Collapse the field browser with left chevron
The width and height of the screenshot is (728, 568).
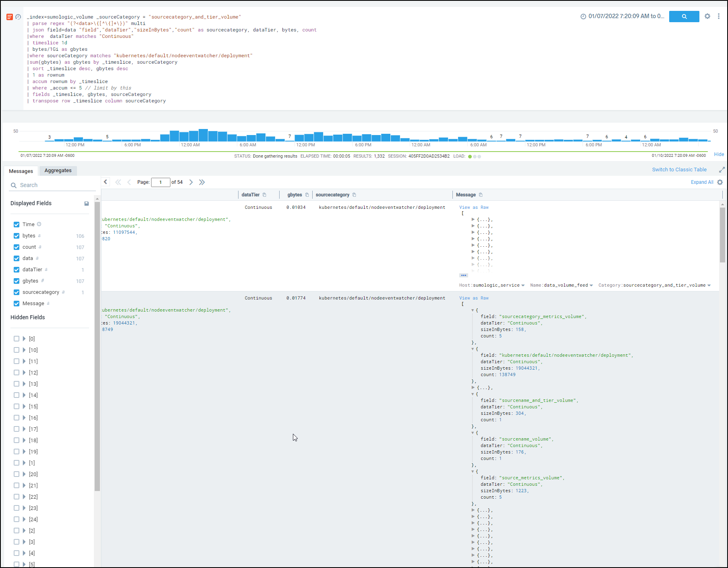tap(106, 182)
